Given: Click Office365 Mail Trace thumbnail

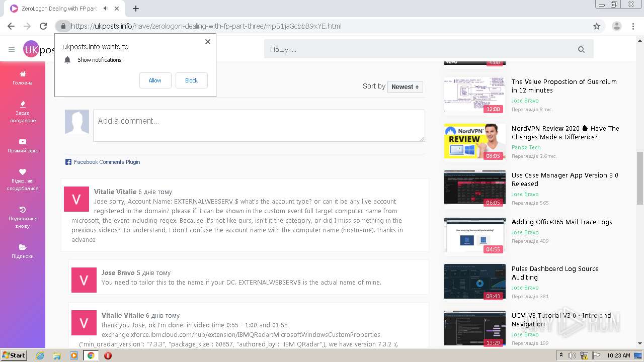Looking at the screenshot, I should tap(475, 235).
